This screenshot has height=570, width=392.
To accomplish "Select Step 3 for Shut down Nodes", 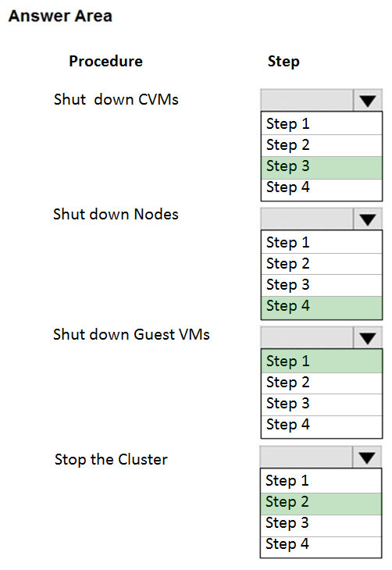I will 322,285.
